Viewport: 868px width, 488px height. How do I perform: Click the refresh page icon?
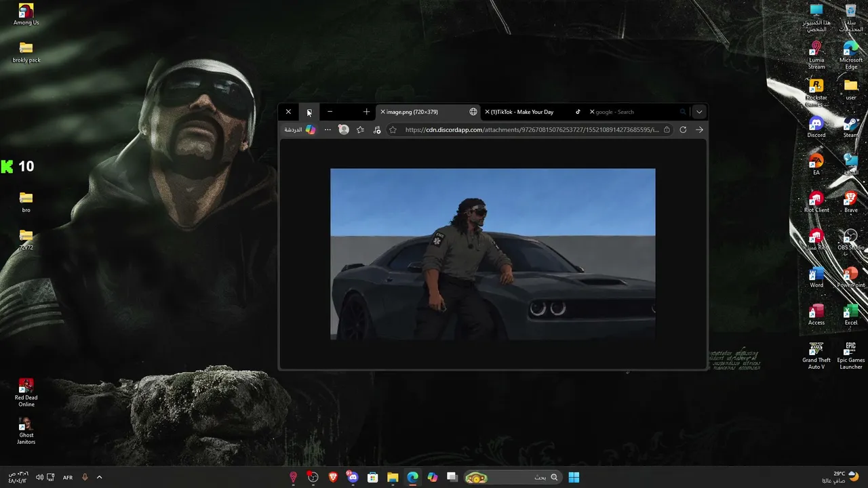pos(683,129)
